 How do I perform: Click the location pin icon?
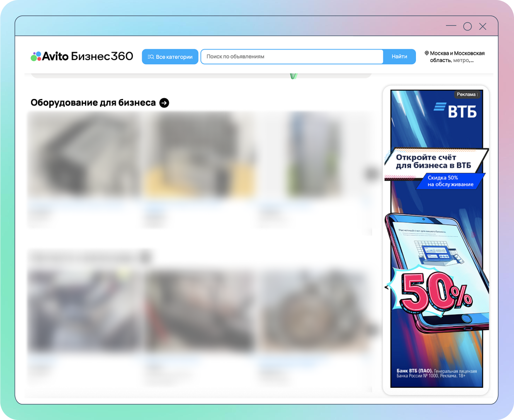coord(427,53)
